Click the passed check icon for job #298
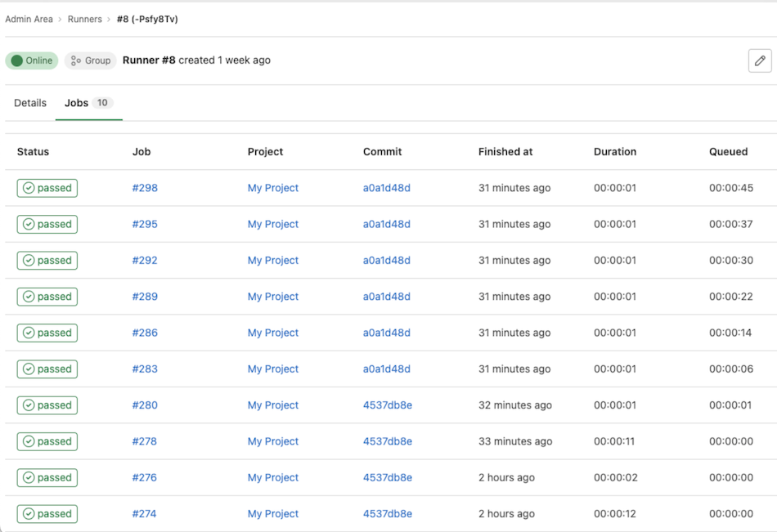 click(28, 188)
